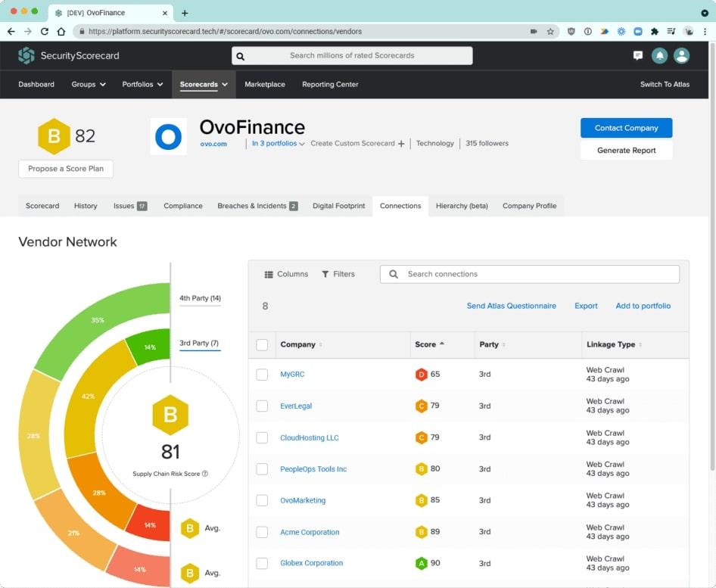Check the OvoMarketing row checkbox
The height and width of the screenshot is (588, 716).
point(262,500)
